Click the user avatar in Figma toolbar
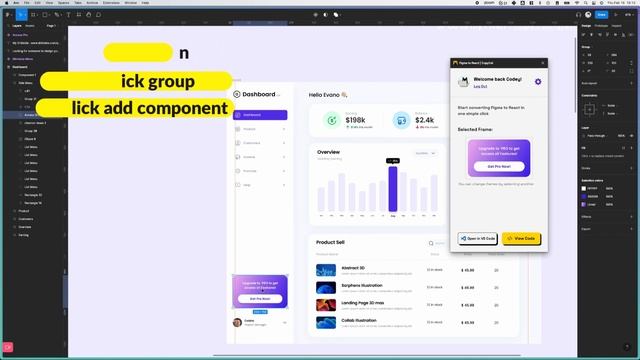 (588, 15)
